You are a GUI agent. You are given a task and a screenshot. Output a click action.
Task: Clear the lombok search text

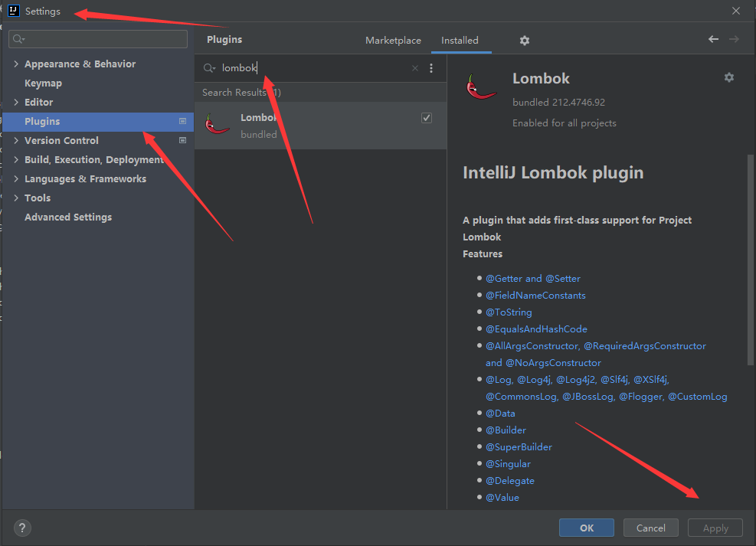click(x=415, y=68)
